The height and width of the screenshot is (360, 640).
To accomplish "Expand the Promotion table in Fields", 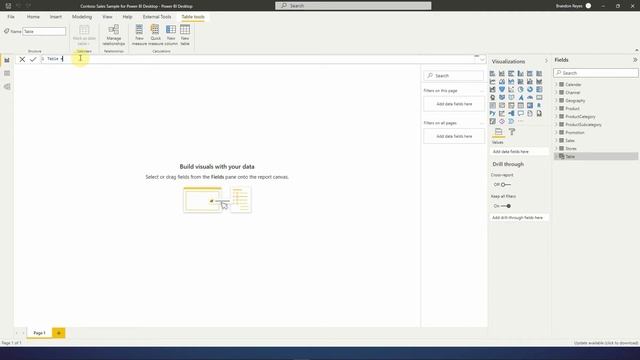I will coord(556,132).
